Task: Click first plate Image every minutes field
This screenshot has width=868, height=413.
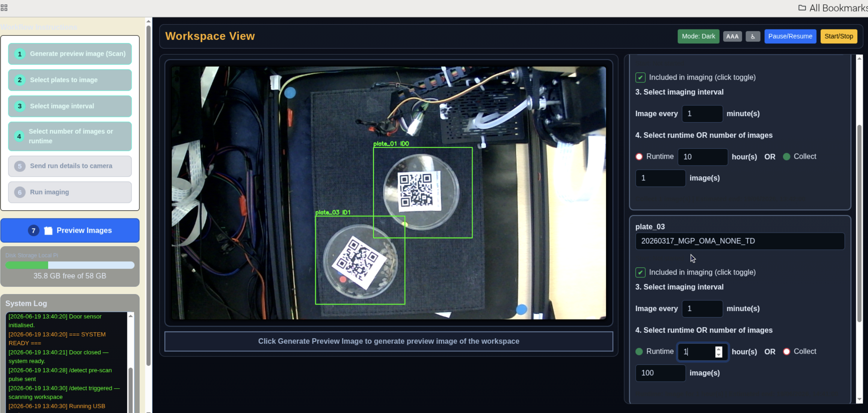Action: (x=702, y=114)
